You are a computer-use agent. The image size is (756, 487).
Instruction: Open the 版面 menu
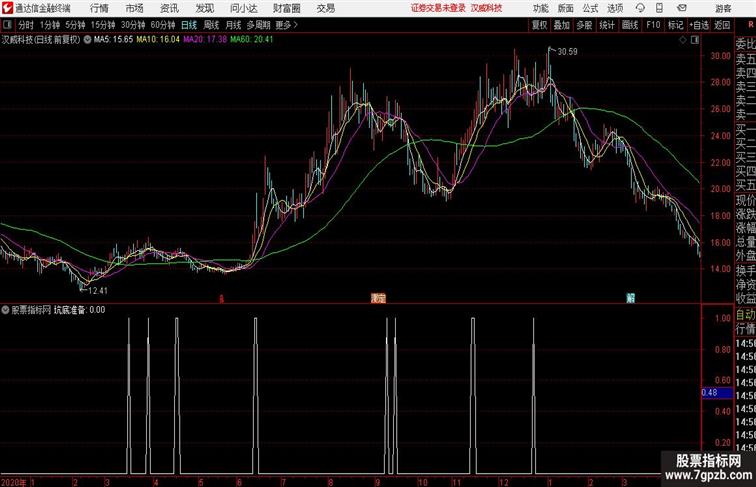566,8
